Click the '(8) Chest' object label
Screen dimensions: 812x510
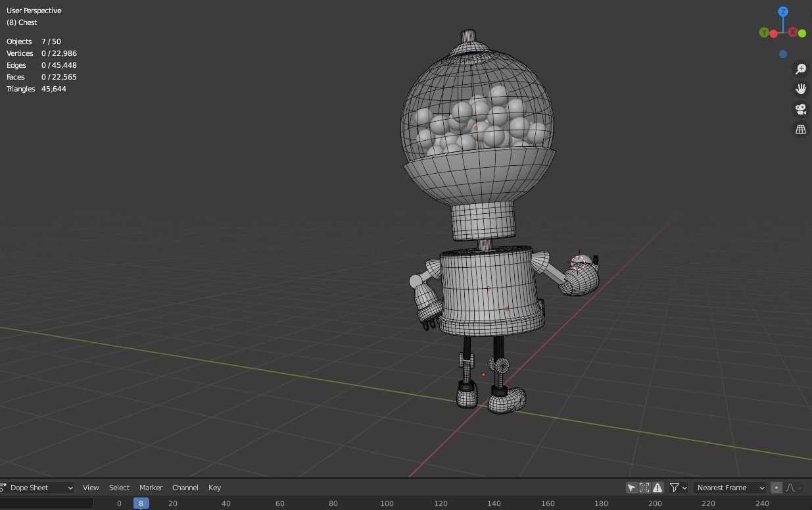tap(22, 22)
